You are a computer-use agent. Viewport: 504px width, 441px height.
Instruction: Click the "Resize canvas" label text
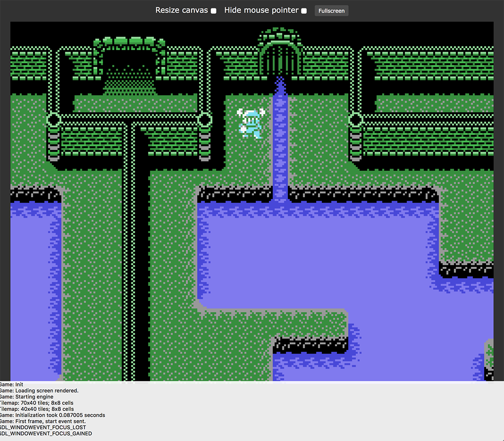pos(181,10)
